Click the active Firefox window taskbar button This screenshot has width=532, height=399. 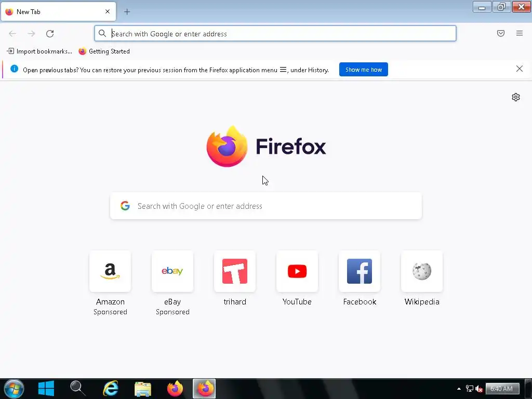204,389
